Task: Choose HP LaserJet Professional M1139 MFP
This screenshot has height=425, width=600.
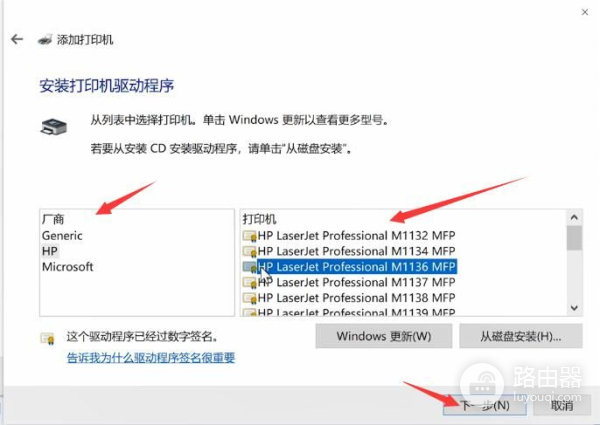Action: coord(357,312)
